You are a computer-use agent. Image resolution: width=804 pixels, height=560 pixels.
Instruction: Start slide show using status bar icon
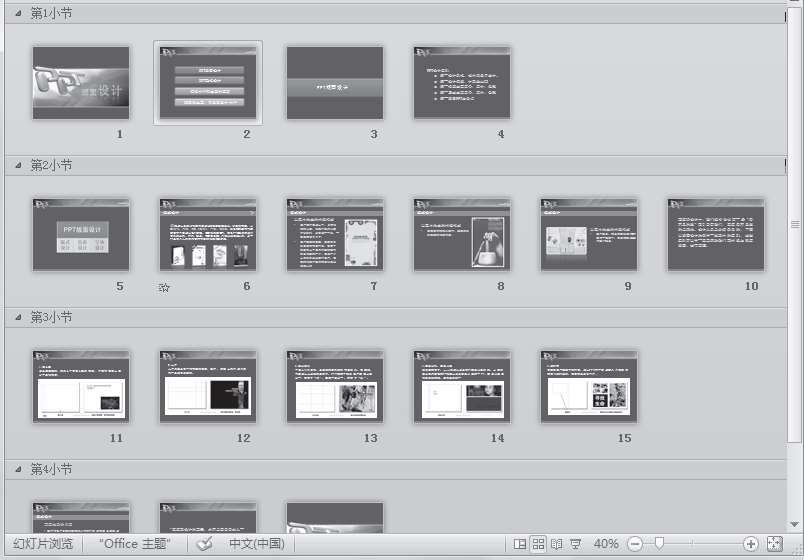(576, 544)
